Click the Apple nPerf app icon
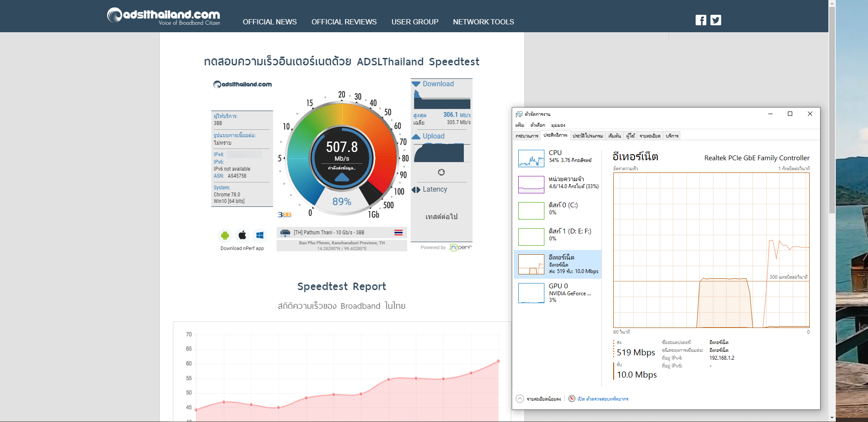The width and height of the screenshot is (868, 422). coord(242,236)
